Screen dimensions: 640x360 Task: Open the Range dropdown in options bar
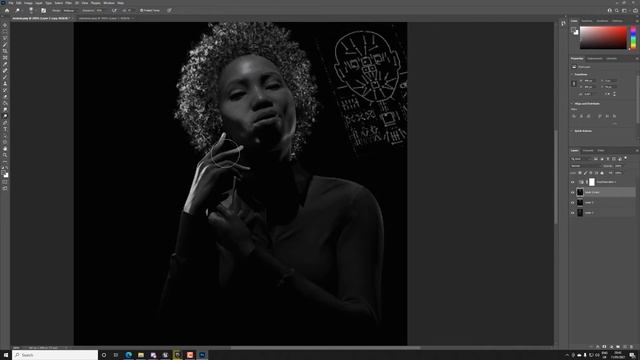[71, 11]
